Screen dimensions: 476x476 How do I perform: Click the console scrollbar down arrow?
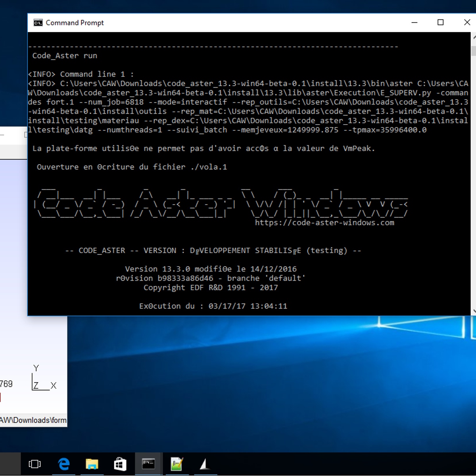474,311
